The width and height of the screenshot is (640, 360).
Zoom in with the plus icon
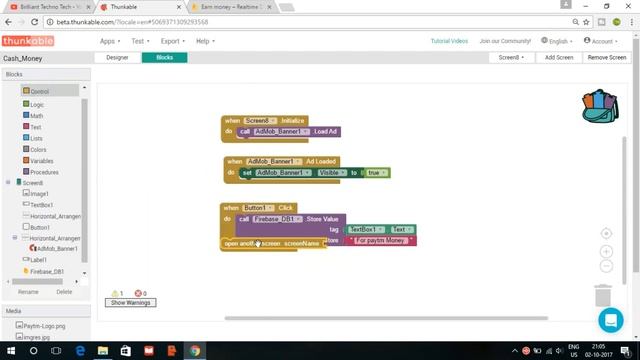click(606, 251)
